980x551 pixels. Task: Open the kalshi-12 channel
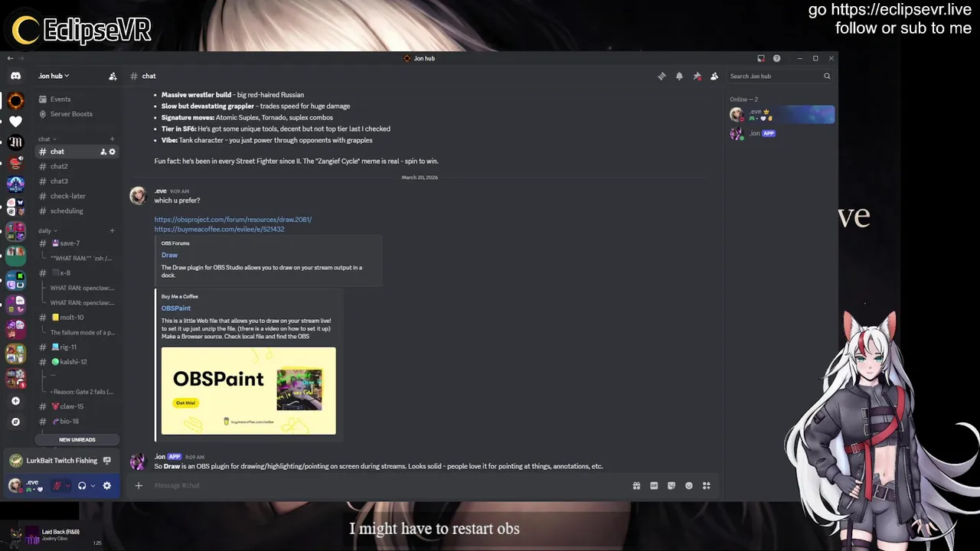tap(73, 362)
